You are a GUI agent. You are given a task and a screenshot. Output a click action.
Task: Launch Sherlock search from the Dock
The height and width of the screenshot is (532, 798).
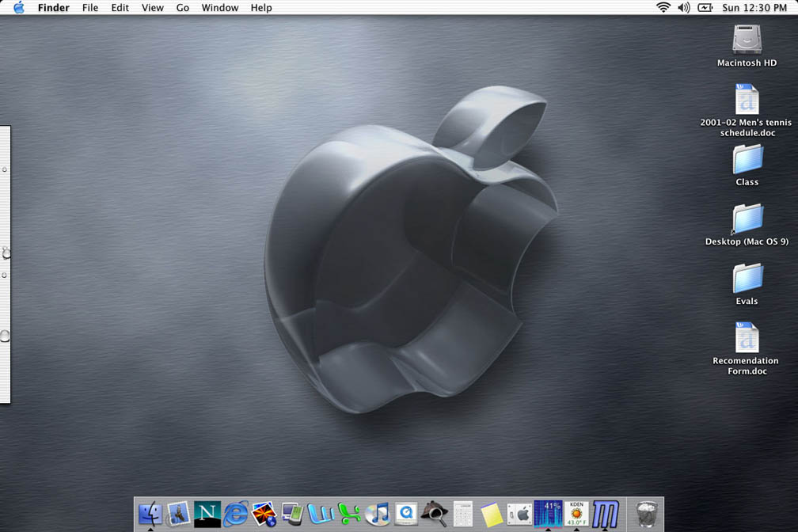click(435, 514)
